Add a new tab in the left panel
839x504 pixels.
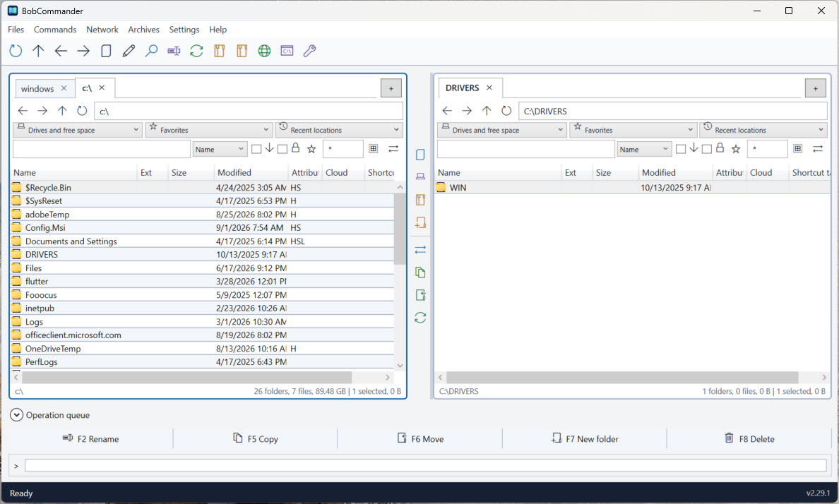(391, 88)
